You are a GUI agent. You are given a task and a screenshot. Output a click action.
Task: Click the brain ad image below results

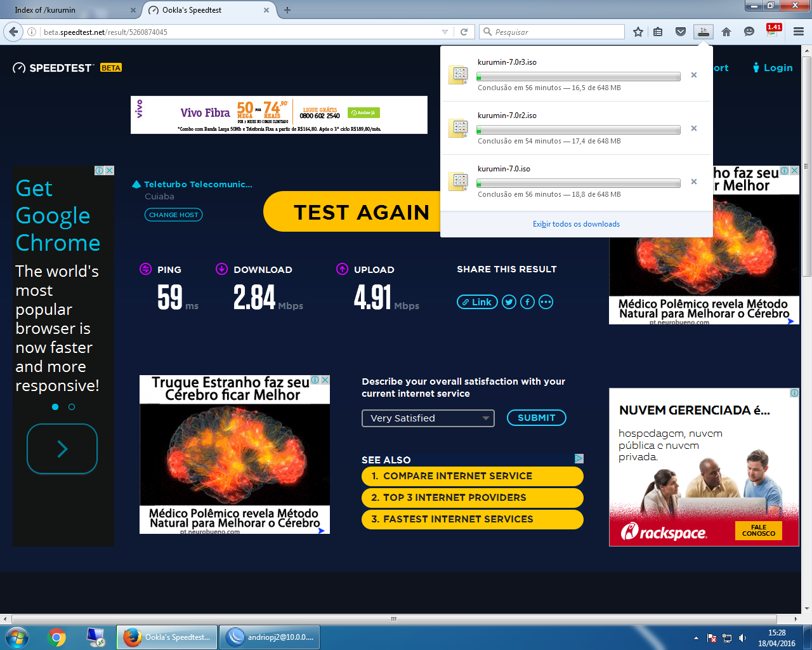[x=235, y=454]
